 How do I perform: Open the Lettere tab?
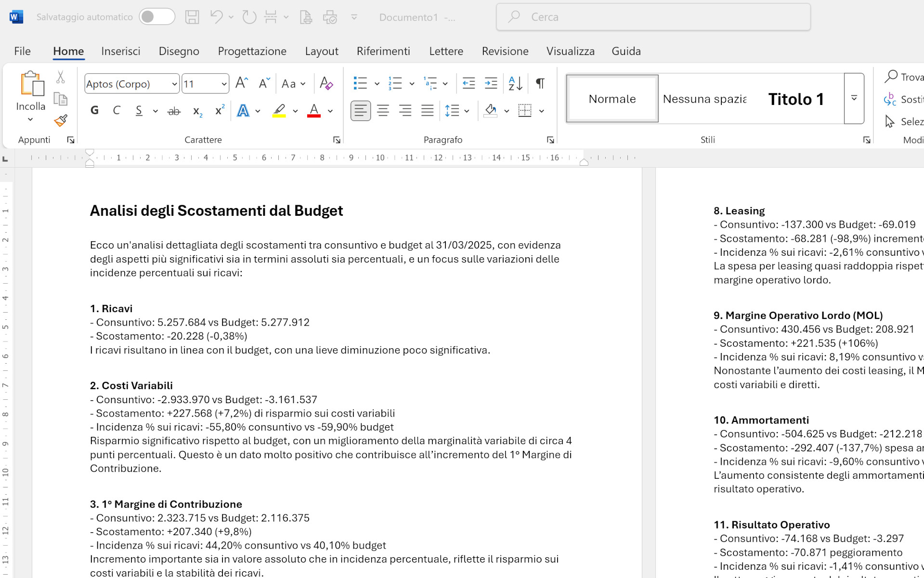click(446, 51)
